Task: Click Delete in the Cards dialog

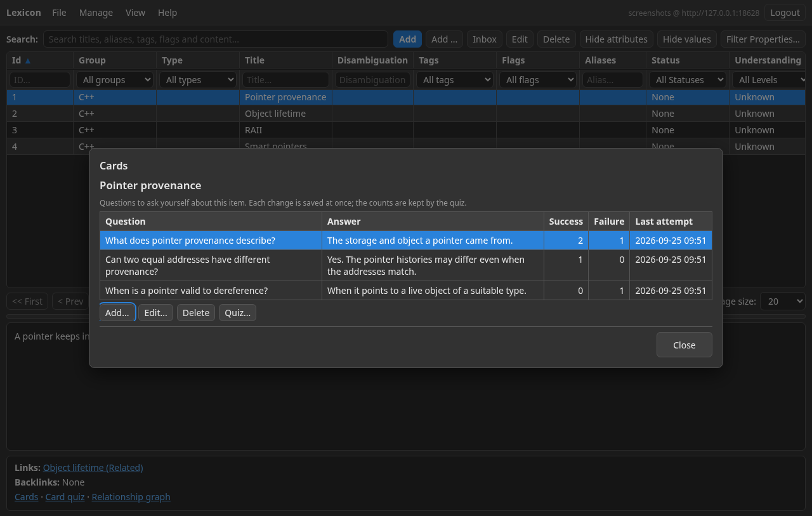Action: 196,313
